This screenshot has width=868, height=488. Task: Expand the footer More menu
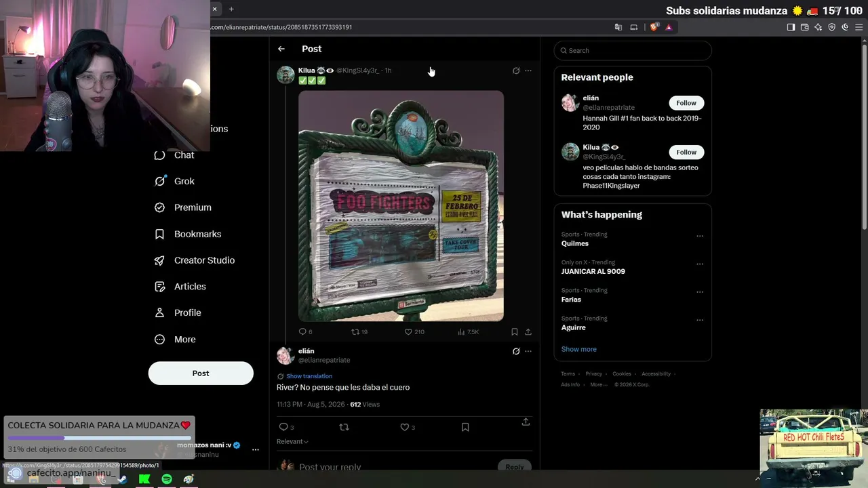point(599,385)
